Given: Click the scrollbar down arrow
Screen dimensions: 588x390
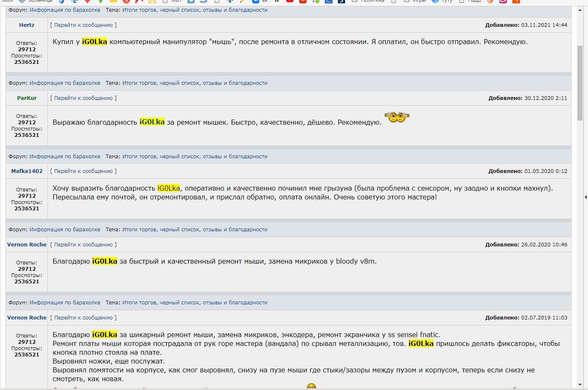Looking at the screenshot, I should tap(580, 384).
